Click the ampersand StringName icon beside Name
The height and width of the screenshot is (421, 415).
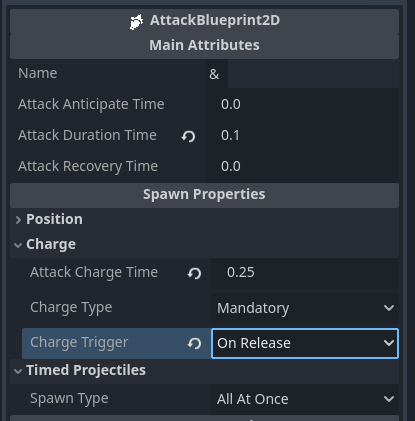pos(214,74)
